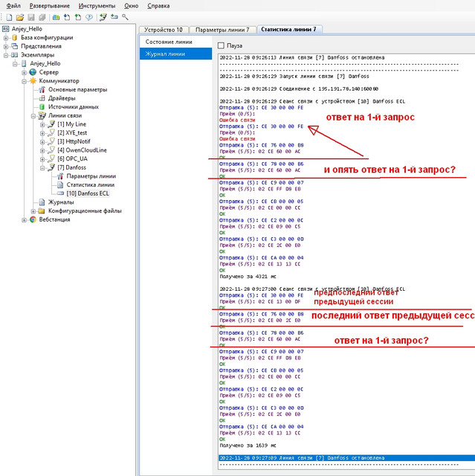Click the Open project folder icon
This screenshot has width=475, height=476.
coord(20,17)
